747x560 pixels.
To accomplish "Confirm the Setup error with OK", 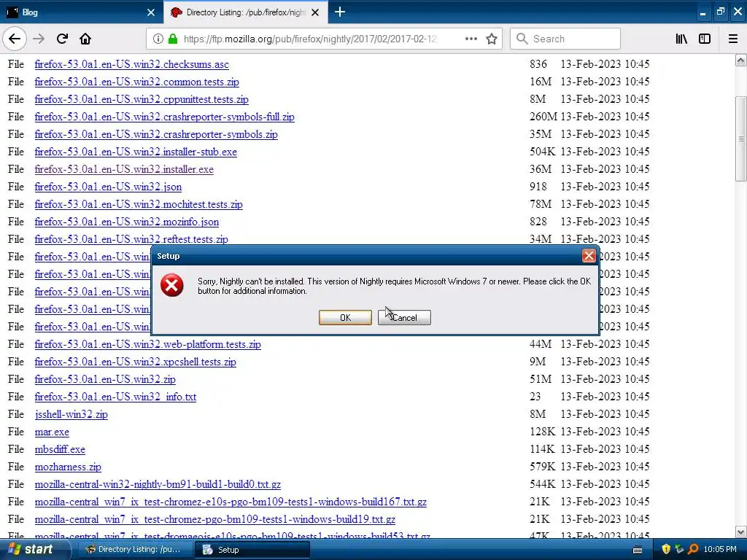I will coord(345,318).
